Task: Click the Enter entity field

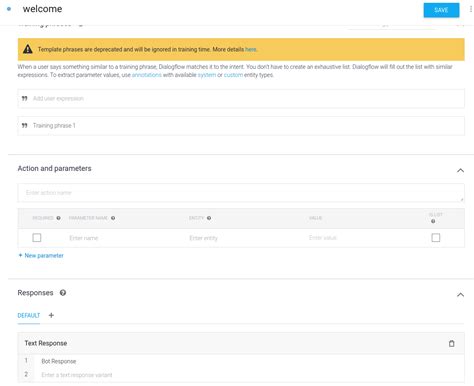Action: pyautogui.click(x=203, y=238)
